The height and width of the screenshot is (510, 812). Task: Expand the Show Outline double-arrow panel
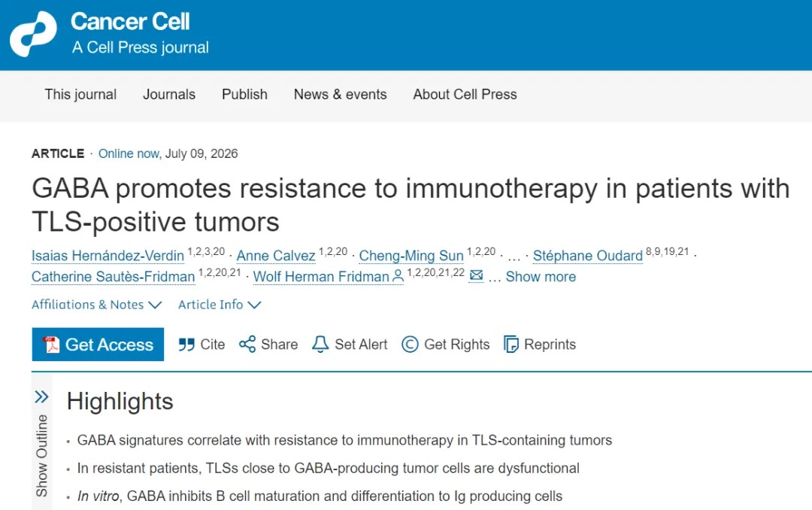pos(41,397)
